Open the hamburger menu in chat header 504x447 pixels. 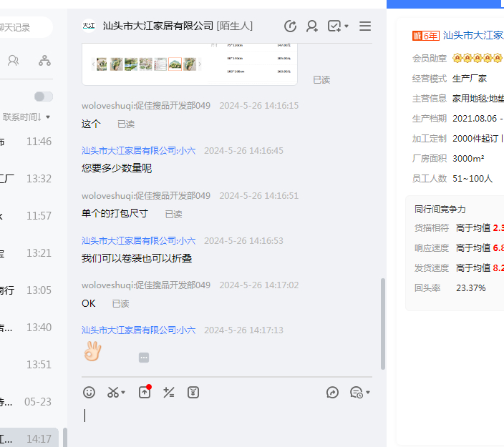click(x=365, y=26)
